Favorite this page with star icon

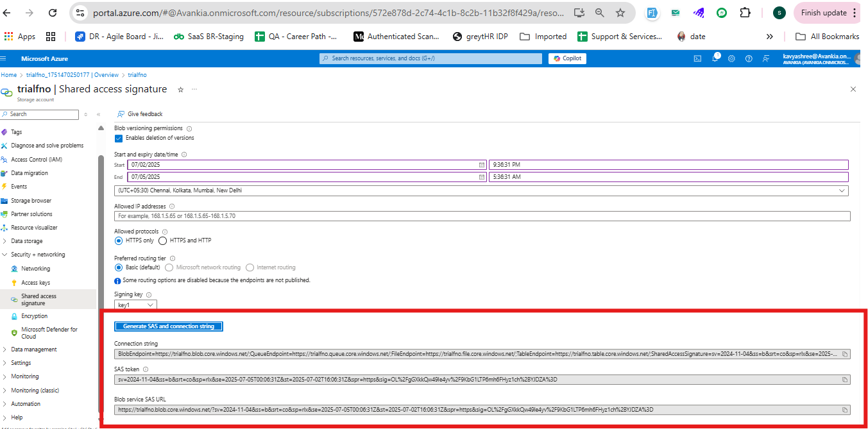(180, 90)
